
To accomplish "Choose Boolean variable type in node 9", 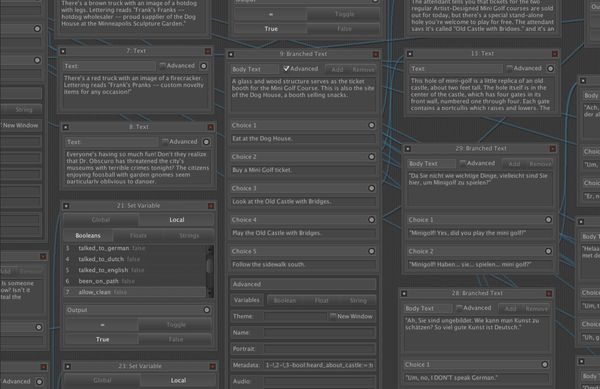I will 285,301.
